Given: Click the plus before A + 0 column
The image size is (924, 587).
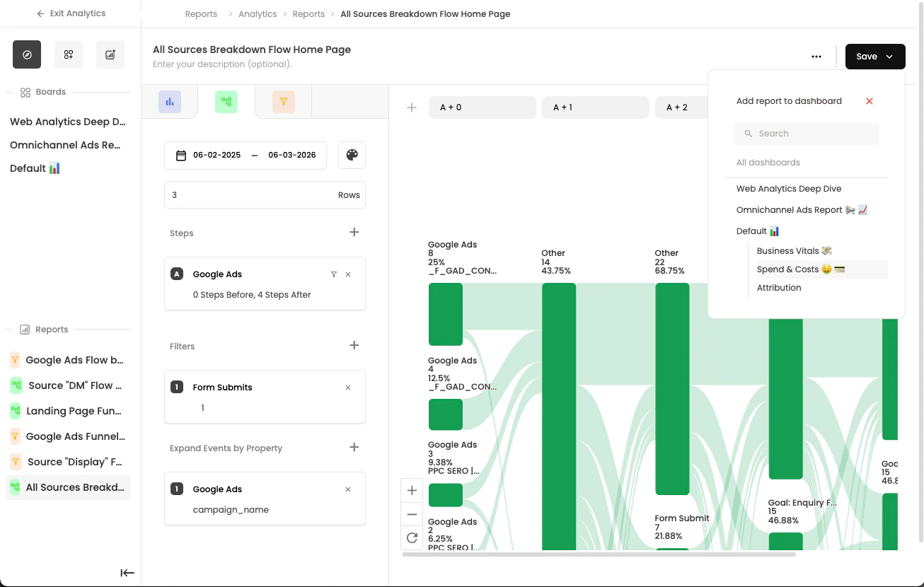Looking at the screenshot, I should (x=411, y=107).
